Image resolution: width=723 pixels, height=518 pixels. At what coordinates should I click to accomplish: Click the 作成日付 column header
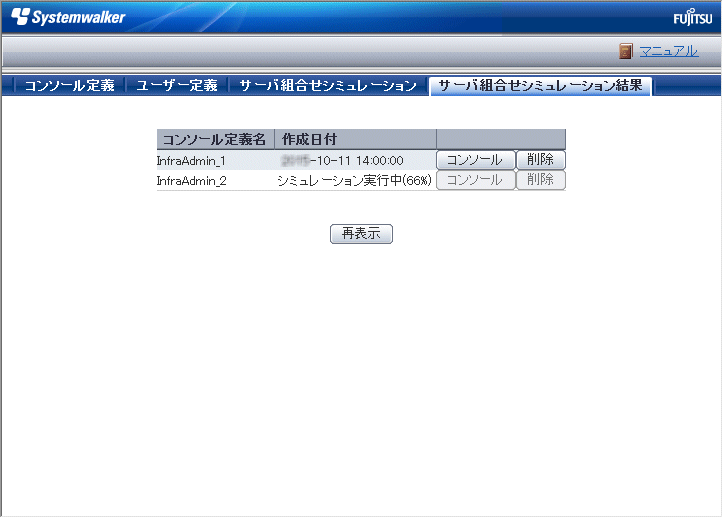(x=356, y=139)
